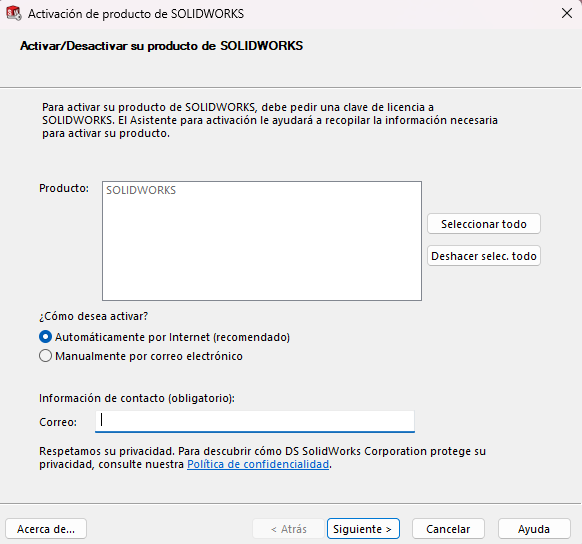The image size is (582, 544).
Task: Click empty area of the Producto listbox
Action: coord(262,252)
